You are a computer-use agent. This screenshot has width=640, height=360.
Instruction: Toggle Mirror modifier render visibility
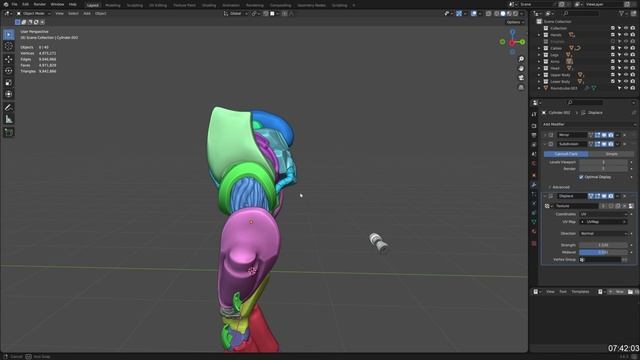click(611, 135)
